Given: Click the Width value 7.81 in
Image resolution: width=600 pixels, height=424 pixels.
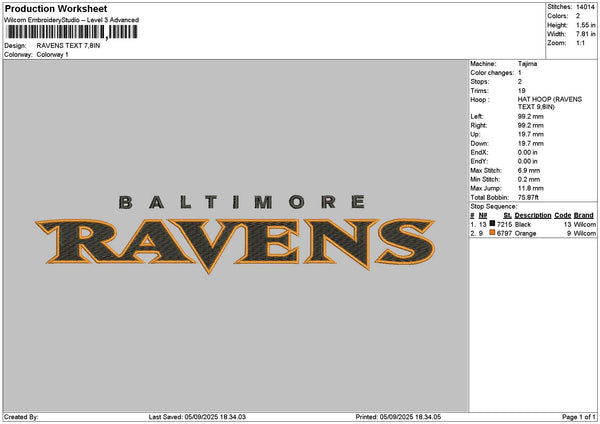Looking at the screenshot, I should pos(585,34).
